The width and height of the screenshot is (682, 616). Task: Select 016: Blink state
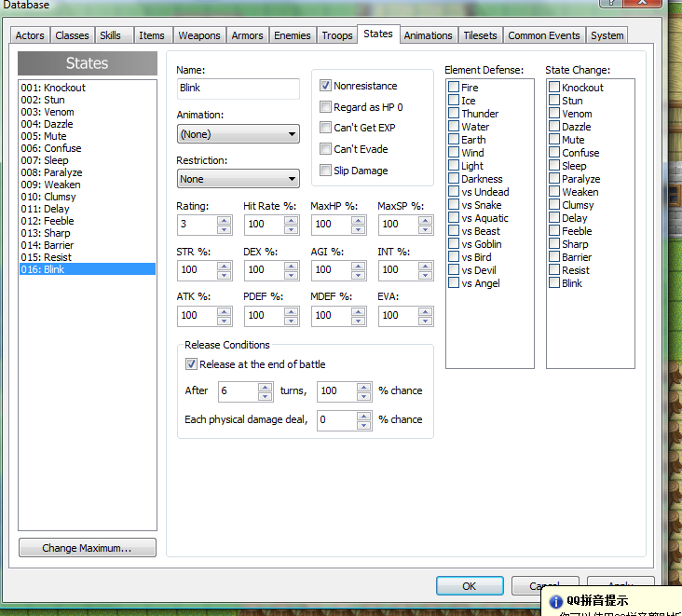pyautogui.click(x=87, y=269)
